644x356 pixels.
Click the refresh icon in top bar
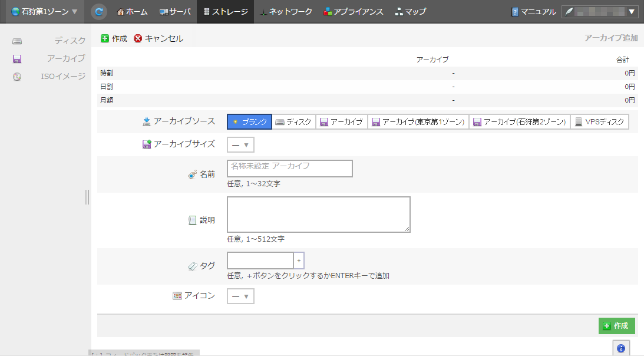(99, 11)
